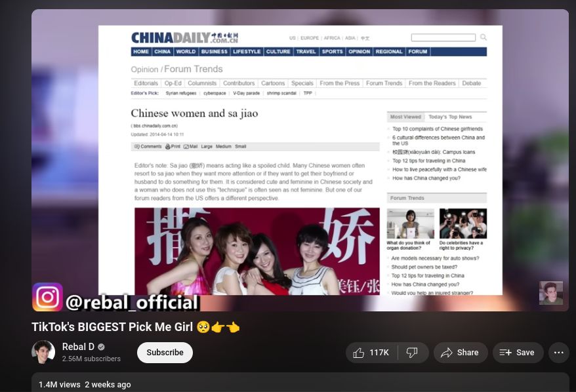This screenshot has width=576, height=392.
Task: Switch to Today's Top News tab
Action: tap(450, 117)
